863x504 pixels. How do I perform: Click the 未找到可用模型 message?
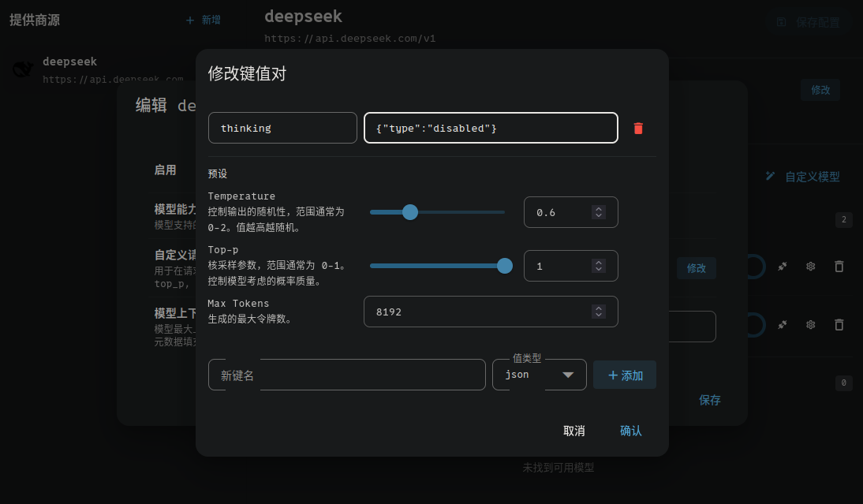(x=558, y=468)
